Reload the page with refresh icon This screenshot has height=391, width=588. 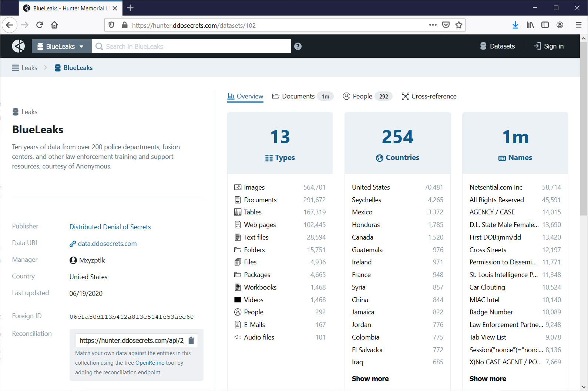pyautogui.click(x=40, y=25)
